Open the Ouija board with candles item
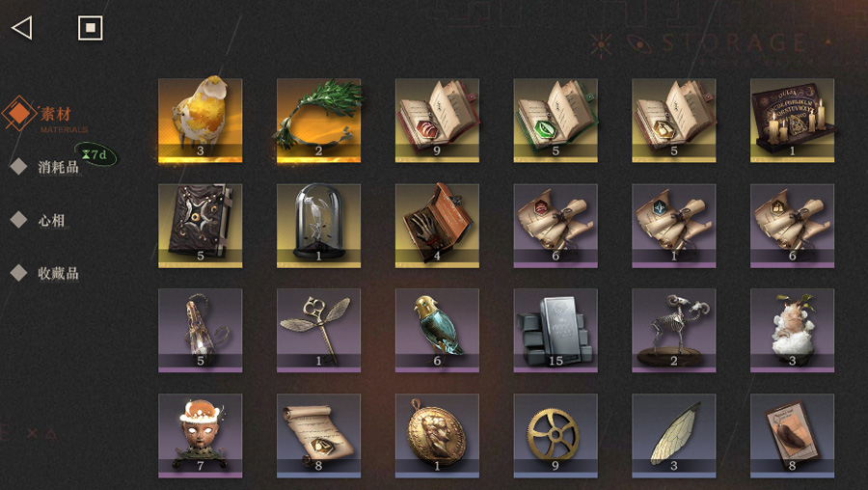 (x=792, y=121)
